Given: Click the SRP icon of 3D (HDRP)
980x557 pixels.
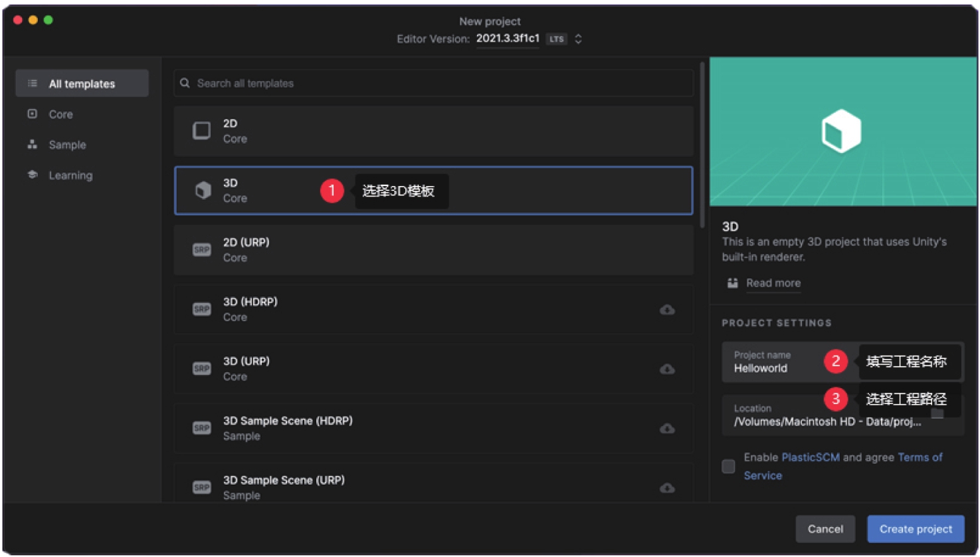Looking at the screenshot, I should tap(201, 309).
